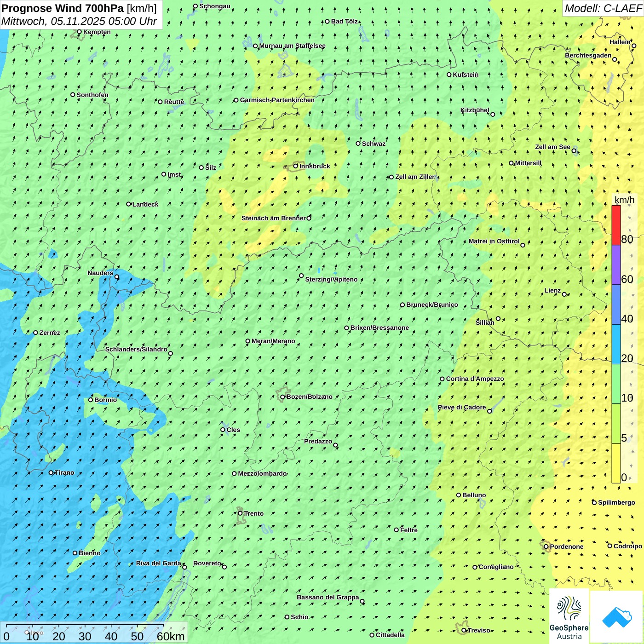Click the Trento city marker
This screenshot has height=644, width=644.
tap(240, 513)
